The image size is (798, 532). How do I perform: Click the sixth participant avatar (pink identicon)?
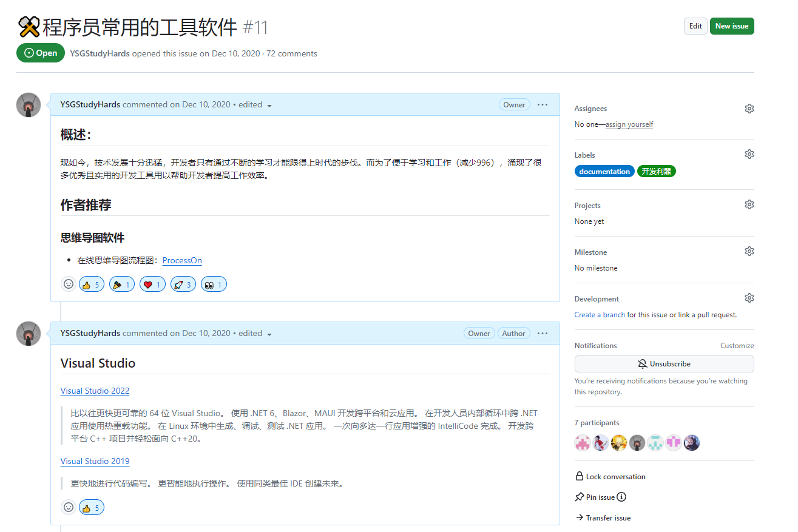(x=674, y=443)
